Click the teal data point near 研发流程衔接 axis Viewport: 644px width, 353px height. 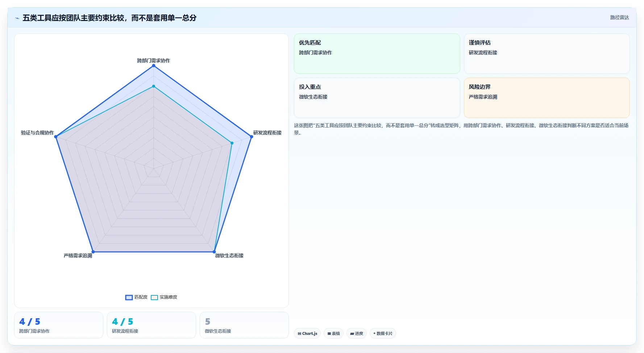232,143
